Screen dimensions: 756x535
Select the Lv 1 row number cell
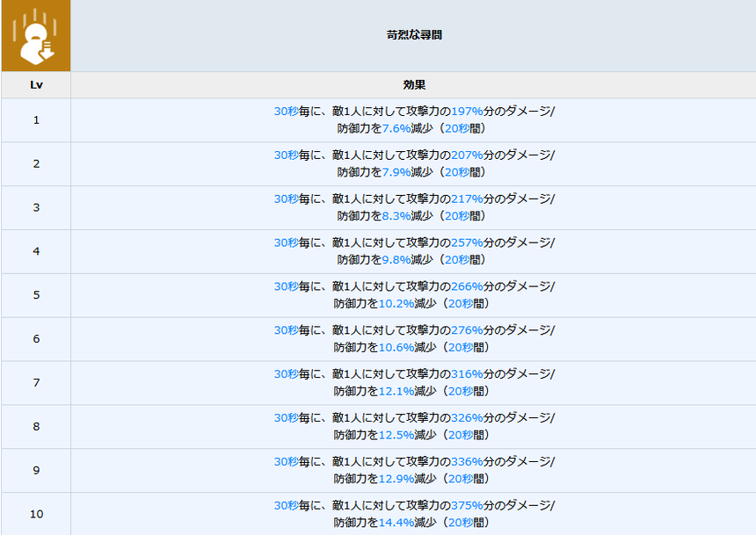[x=36, y=120]
